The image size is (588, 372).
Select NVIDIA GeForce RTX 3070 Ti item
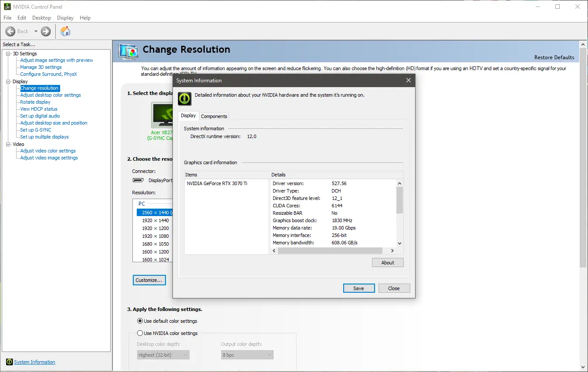point(217,183)
